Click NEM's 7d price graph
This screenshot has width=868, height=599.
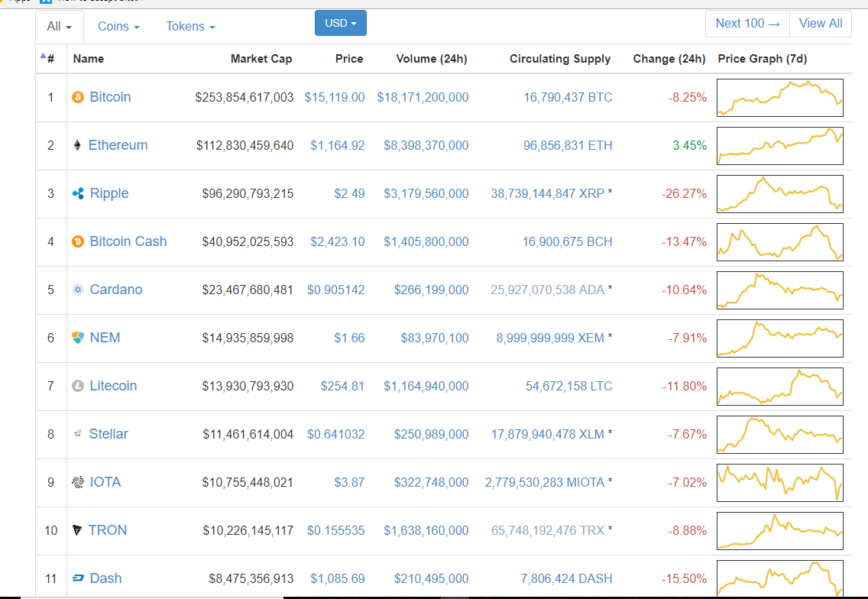[x=780, y=338]
